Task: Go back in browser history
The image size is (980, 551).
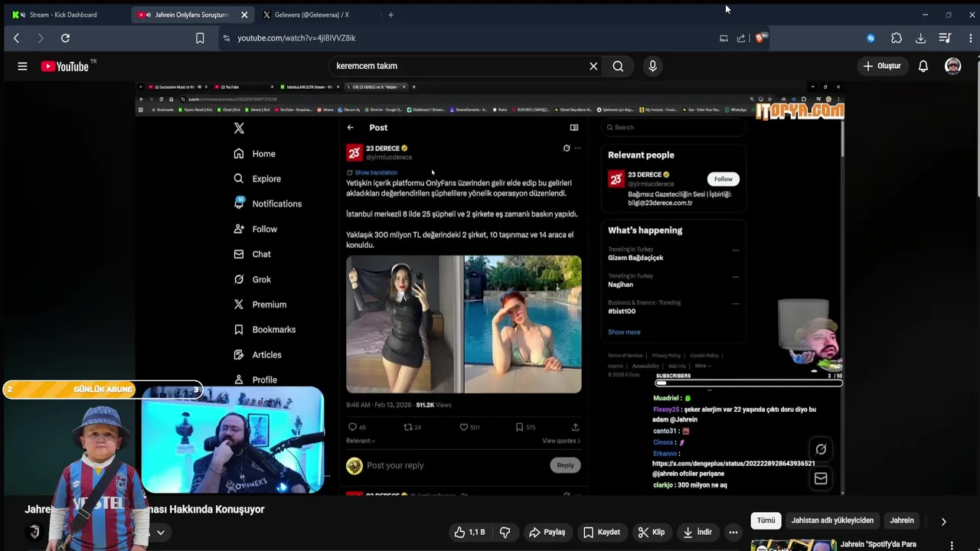Action: click(x=16, y=38)
